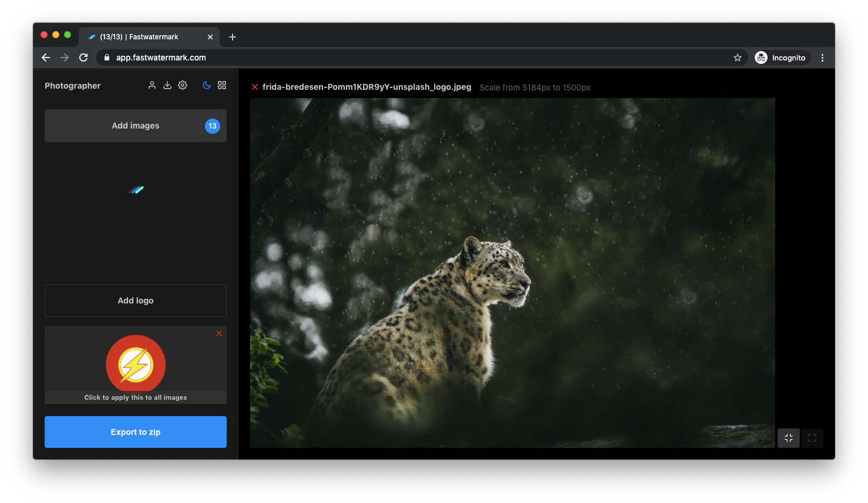
Task: Open the account profile icon
Action: (152, 85)
